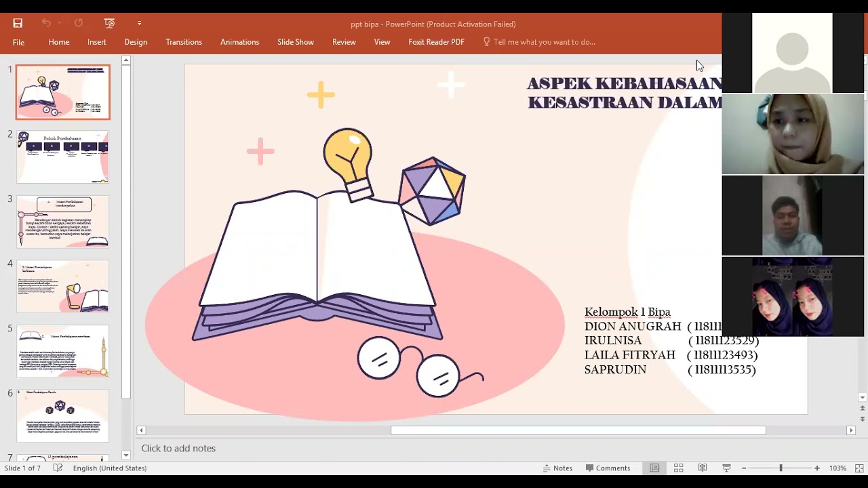Select slide 7 thumbnail
Viewport: 868px width, 488px height.
(x=63, y=458)
